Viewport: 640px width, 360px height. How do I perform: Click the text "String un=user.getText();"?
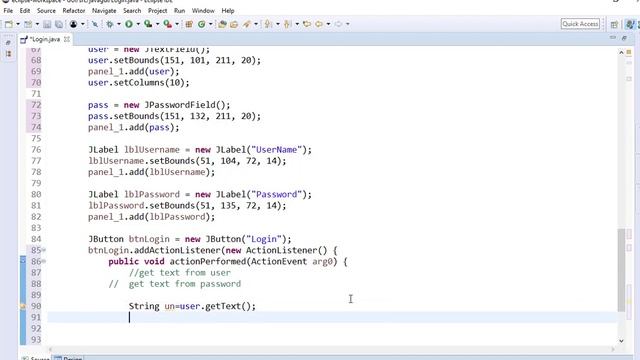192,306
